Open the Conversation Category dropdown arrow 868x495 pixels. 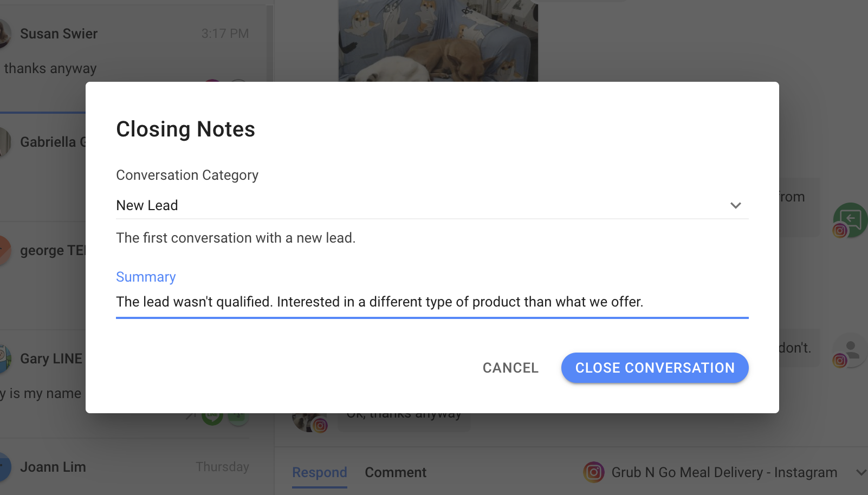pos(735,205)
